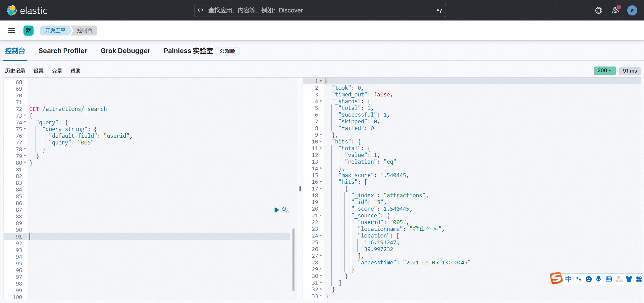The width and height of the screenshot is (644, 303).
Task: Collapse hits array fold at line 16
Action: tap(321, 182)
